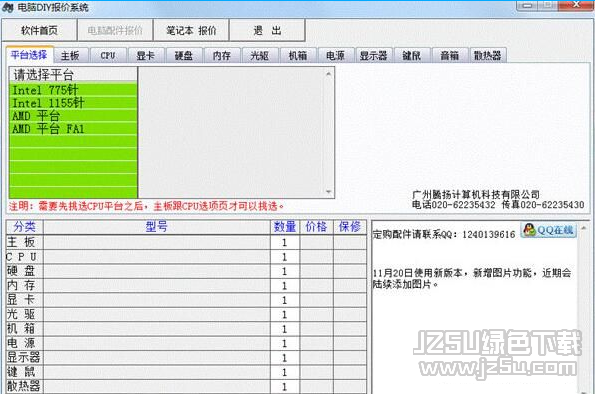Switch to the 散热器 cooler tab
Image resolution: width=595 pixels, height=394 pixels.
(488, 55)
